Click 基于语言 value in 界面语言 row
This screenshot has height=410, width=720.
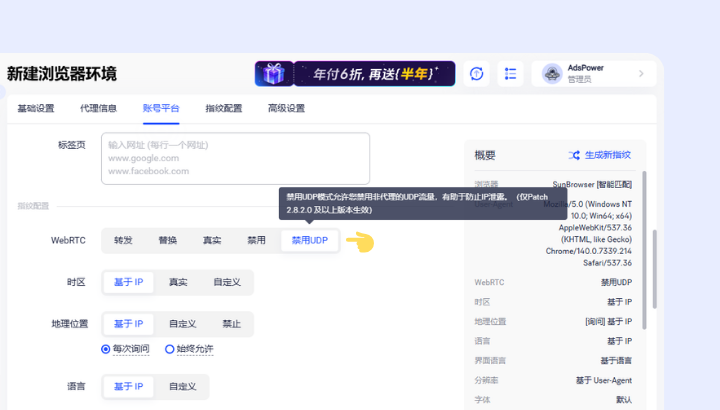click(616, 361)
